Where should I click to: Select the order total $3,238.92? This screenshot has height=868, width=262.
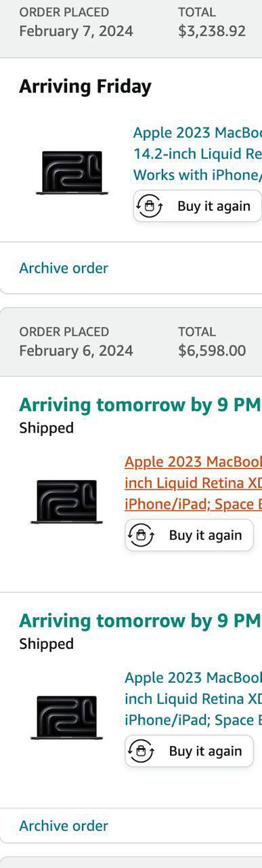click(x=212, y=31)
